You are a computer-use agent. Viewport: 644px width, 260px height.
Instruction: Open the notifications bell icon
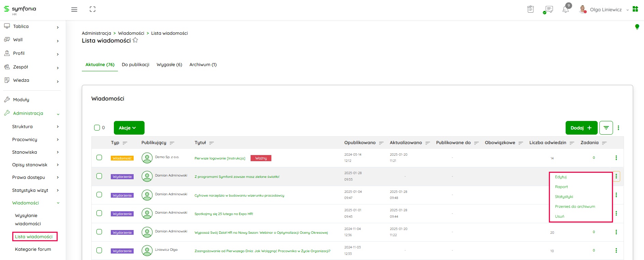(566, 10)
